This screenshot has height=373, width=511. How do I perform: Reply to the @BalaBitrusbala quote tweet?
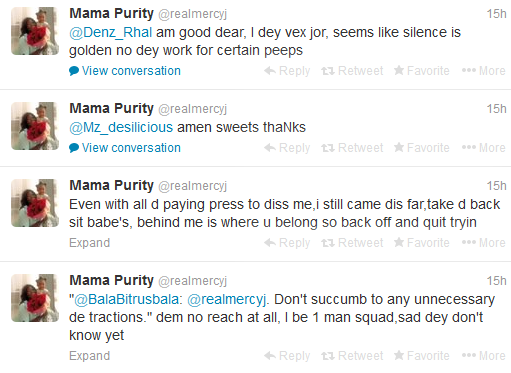pos(287,356)
